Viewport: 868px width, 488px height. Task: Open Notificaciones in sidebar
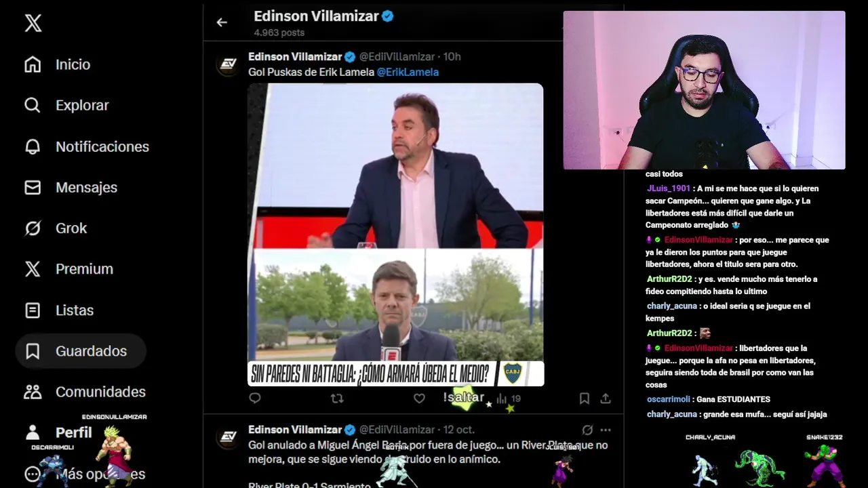click(x=86, y=146)
